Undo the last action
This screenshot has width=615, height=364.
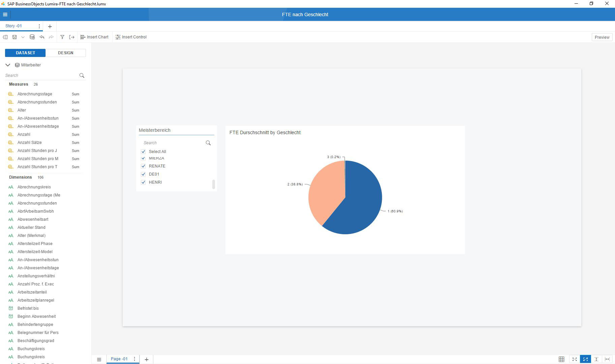tap(42, 37)
